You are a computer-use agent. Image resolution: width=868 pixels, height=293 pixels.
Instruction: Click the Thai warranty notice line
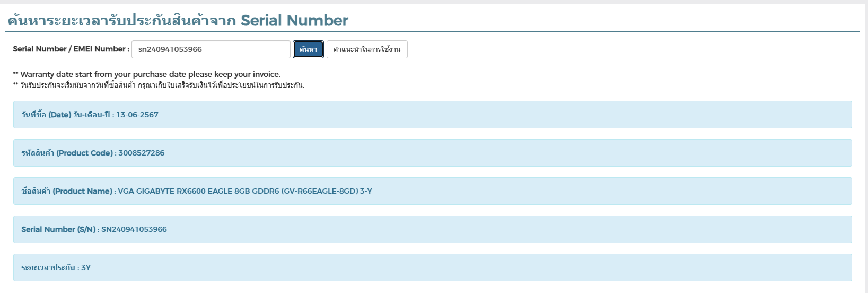pos(159,85)
